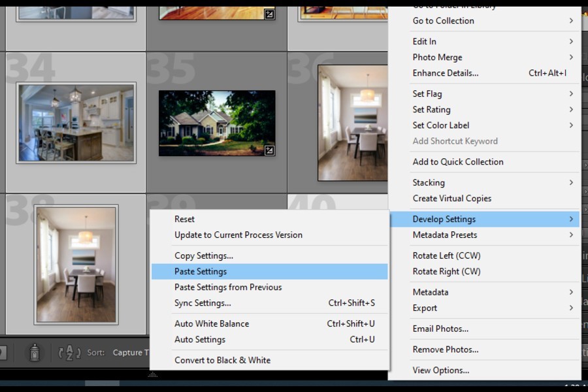Viewport: 588px width, 392px height.
Task: Select the Painter spray can tool
Action: (x=34, y=353)
